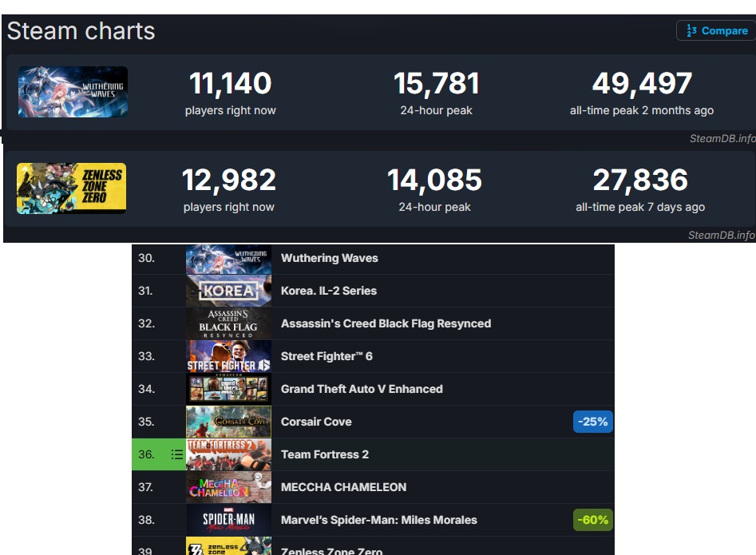The width and height of the screenshot is (756, 555).
Task: Click the 15,781 24-hour peak value
Action: (x=437, y=84)
